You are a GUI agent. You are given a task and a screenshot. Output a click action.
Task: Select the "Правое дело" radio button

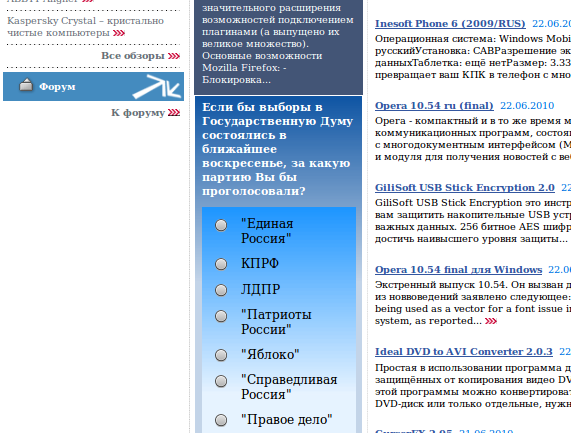tap(221, 420)
